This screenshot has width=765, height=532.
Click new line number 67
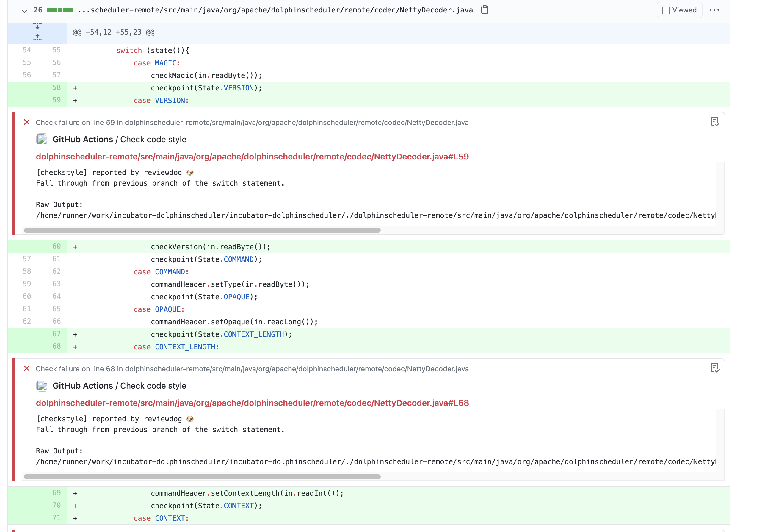56,334
